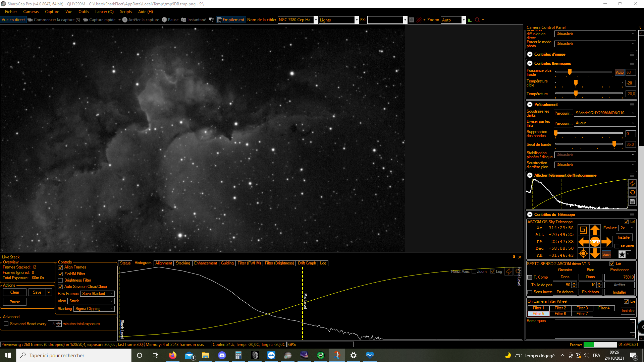Click the telescope slew left arrow
Image resolution: width=644 pixels, height=362 pixels.
(x=583, y=242)
